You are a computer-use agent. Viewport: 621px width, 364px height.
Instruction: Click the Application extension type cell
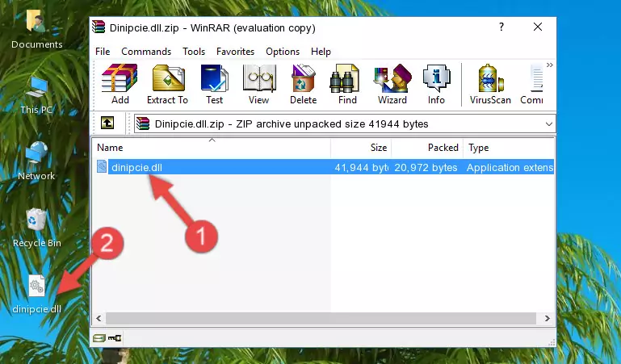[x=510, y=167]
